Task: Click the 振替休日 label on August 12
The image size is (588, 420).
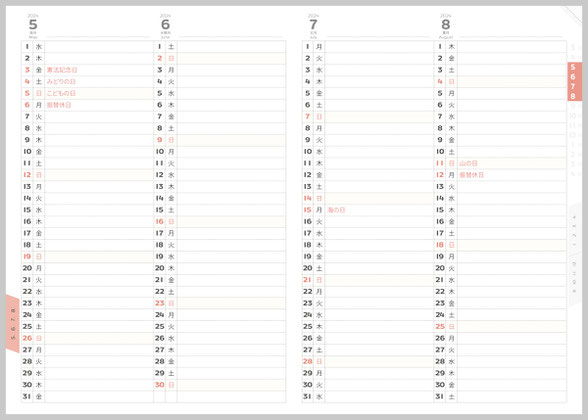Action: [472, 175]
